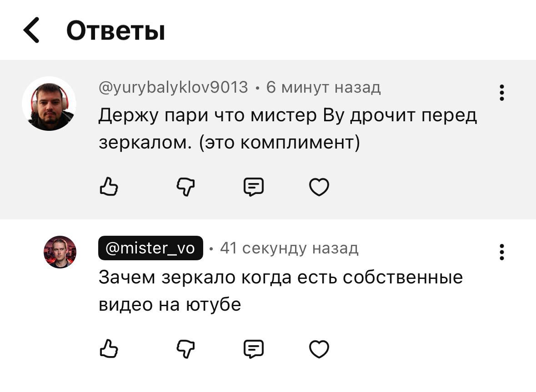Image resolution: width=536 pixels, height=392 pixels.
Task: Open the @yurybalyklov9013 username link
Action: (172, 87)
